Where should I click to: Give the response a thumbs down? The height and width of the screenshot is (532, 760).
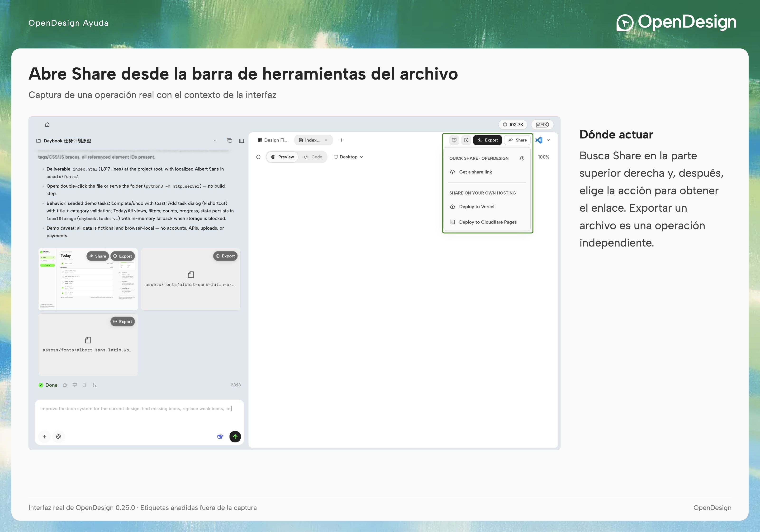[75, 385]
